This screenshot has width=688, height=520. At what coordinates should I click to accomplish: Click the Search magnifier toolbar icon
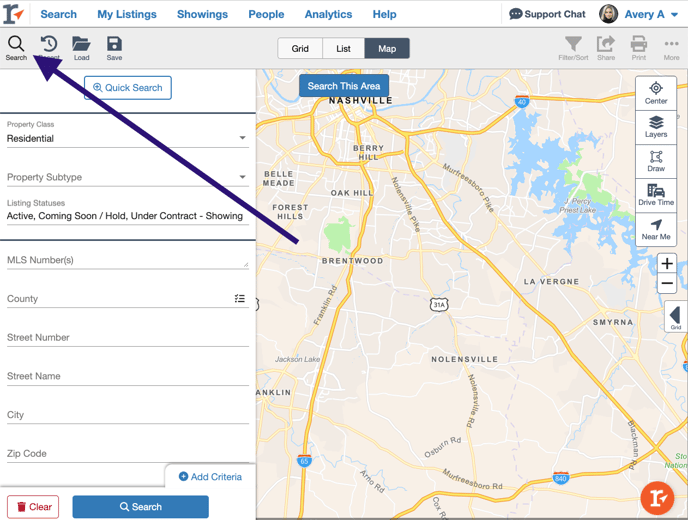(16, 47)
